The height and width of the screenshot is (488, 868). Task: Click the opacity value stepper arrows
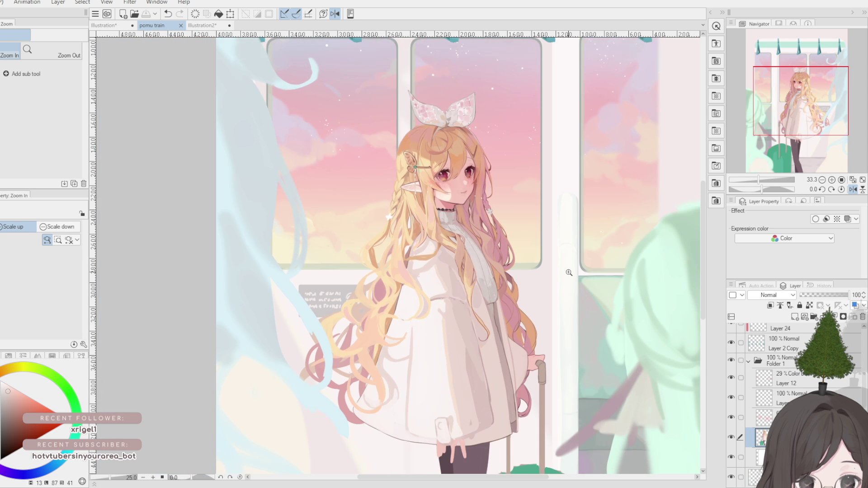coord(864,295)
